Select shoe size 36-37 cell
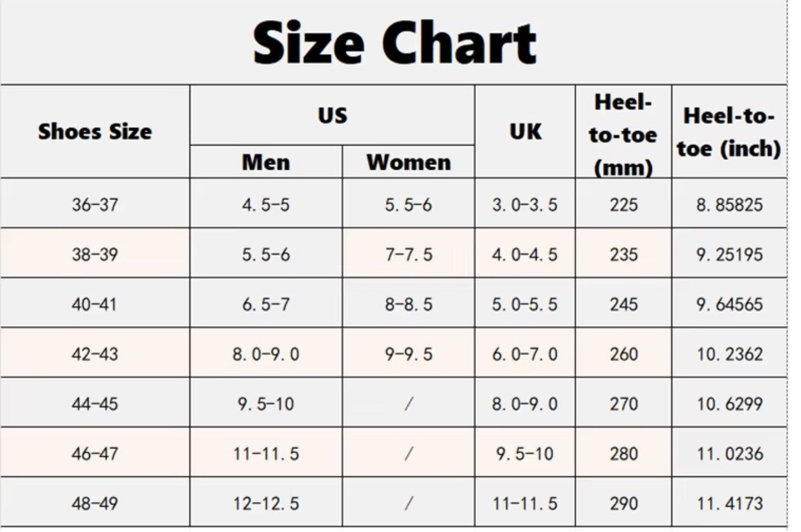Image resolution: width=801 pixels, height=532 pixels. [95, 205]
